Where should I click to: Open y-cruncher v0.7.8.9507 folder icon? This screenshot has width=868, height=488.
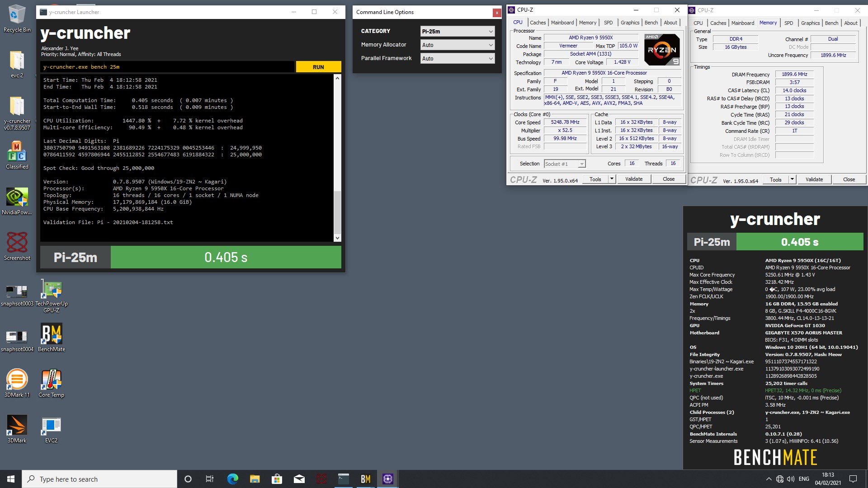click(x=17, y=113)
